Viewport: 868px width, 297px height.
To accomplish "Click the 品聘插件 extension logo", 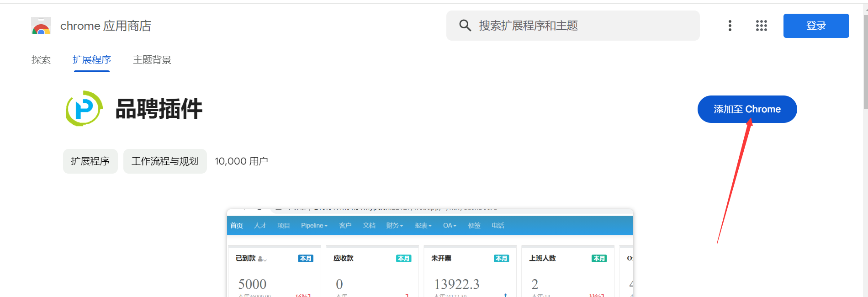I will (x=84, y=109).
